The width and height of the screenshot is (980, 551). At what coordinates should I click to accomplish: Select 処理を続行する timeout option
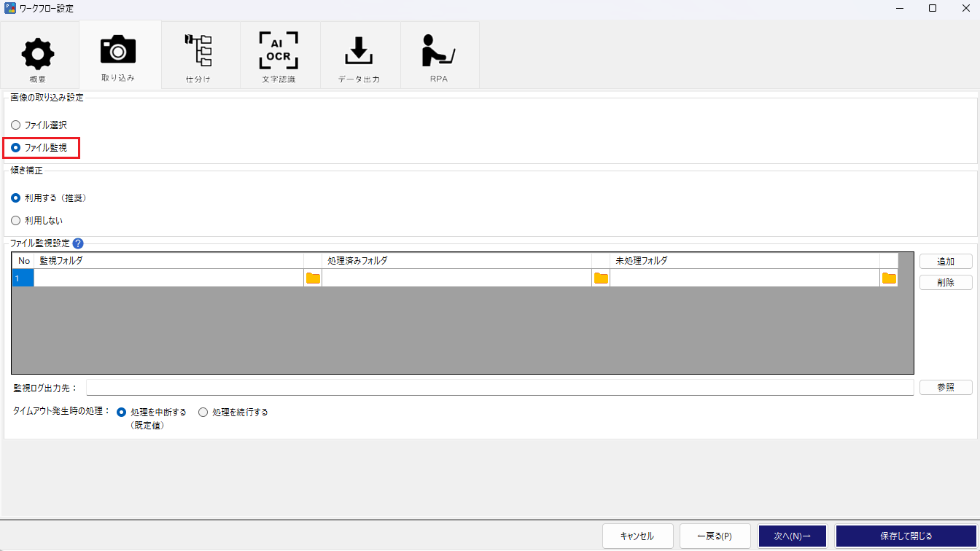203,412
